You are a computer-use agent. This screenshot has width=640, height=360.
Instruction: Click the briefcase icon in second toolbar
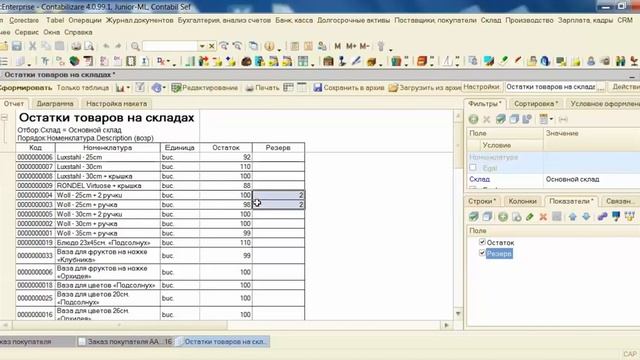[x=328, y=61]
